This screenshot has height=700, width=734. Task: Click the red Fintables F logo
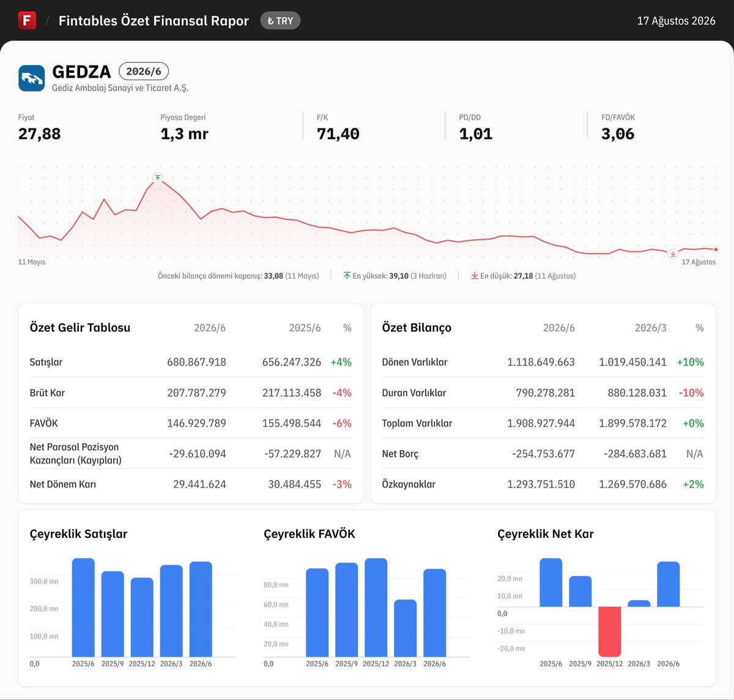tap(27, 20)
